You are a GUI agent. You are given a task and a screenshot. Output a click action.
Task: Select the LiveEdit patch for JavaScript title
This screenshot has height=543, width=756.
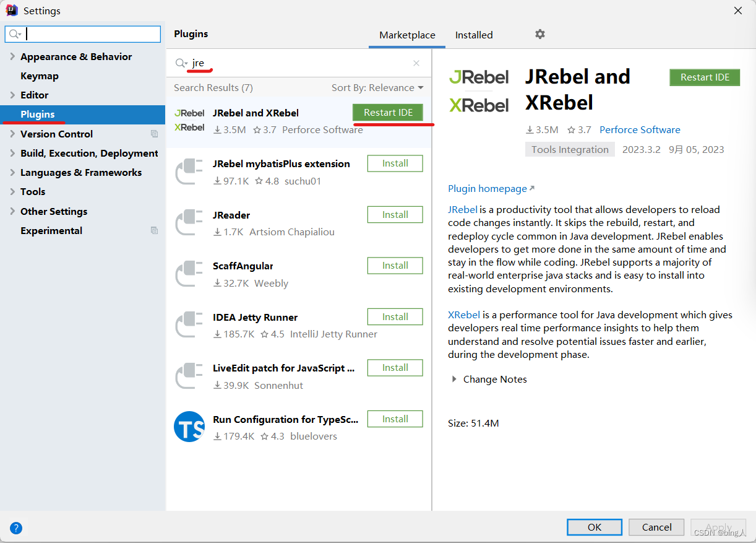284,368
